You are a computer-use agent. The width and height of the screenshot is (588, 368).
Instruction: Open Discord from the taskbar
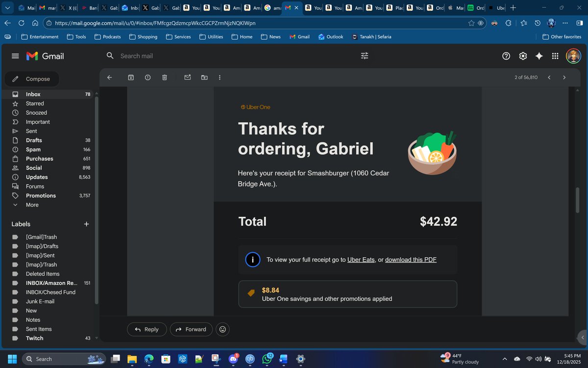233,359
